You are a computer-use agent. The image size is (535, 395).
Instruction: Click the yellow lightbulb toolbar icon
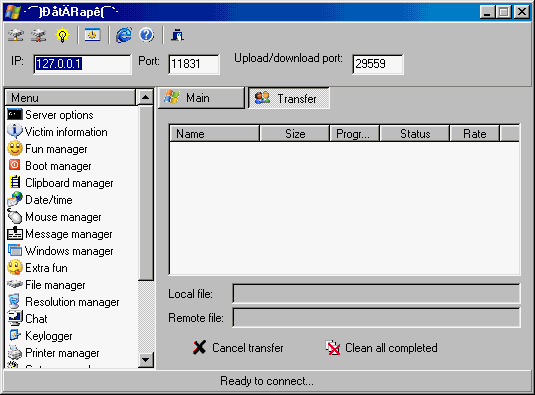62,35
